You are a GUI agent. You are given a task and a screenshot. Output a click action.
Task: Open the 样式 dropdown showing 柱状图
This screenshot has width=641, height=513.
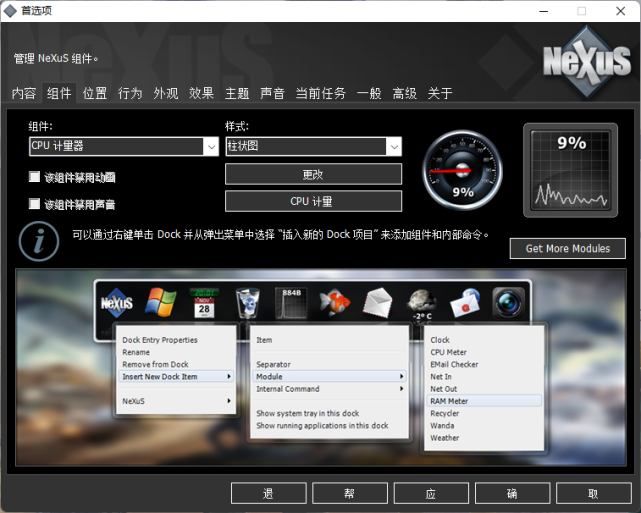pos(314,146)
